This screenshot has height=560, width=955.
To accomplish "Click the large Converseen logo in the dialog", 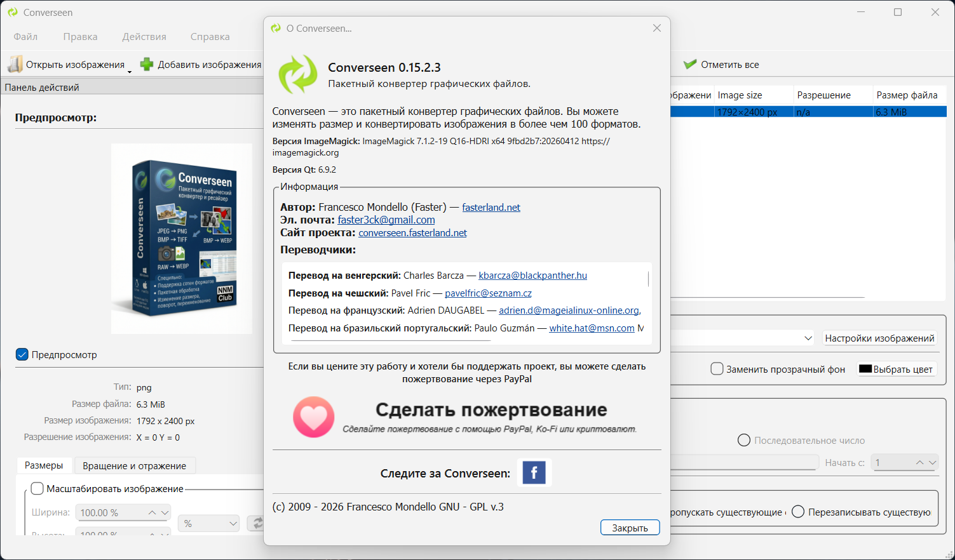I will (x=297, y=74).
